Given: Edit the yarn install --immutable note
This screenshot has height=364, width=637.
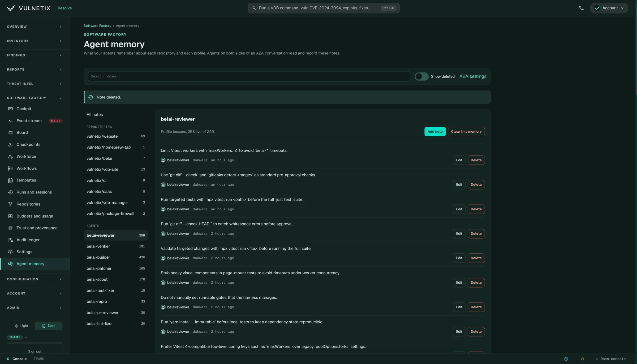Looking at the screenshot, I should tap(459, 332).
